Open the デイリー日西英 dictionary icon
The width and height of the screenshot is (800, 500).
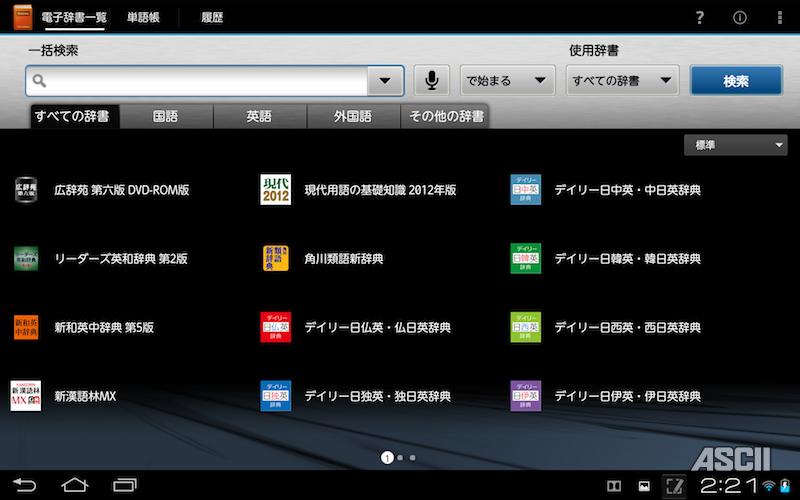point(526,327)
